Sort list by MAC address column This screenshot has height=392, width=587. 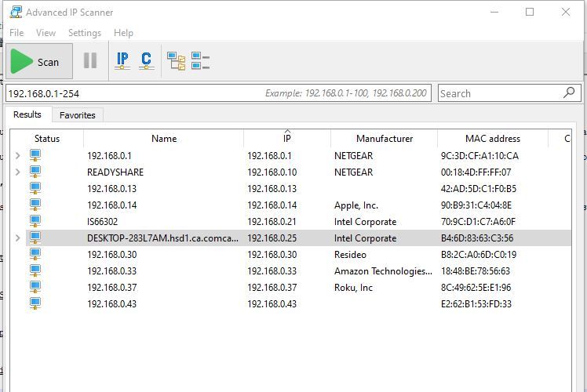(x=492, y=139)
